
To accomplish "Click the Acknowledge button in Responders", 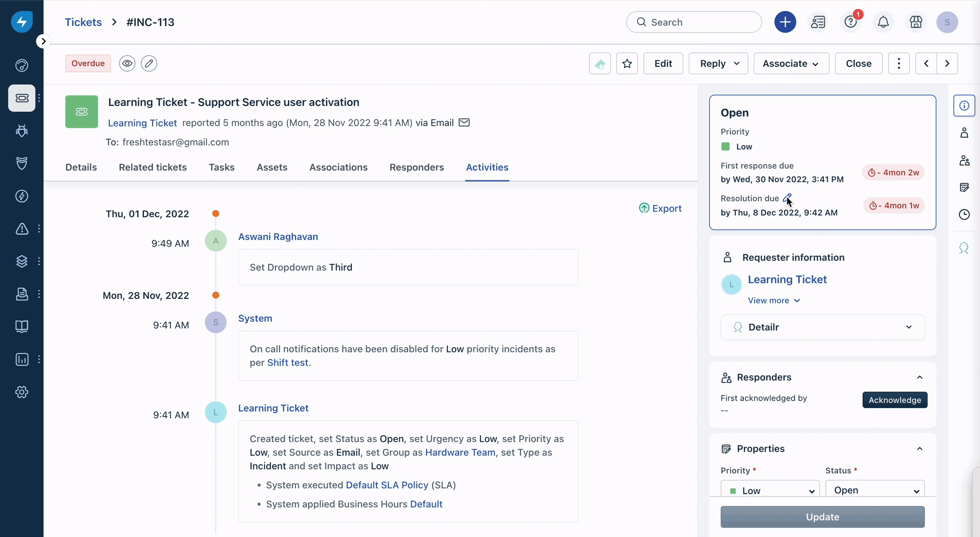I will coord(895,400).
